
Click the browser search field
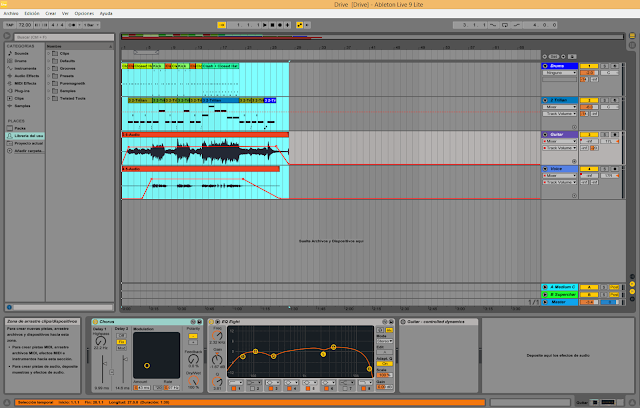tap(64, 37)
